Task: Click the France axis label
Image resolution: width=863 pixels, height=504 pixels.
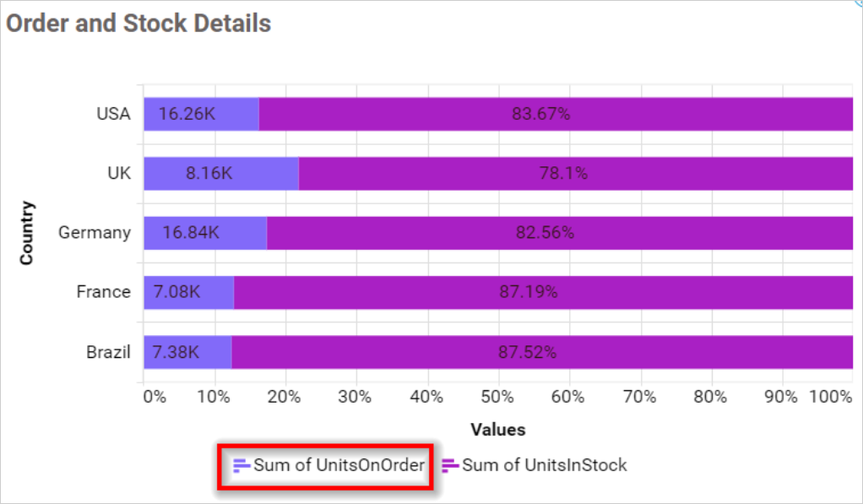Action: click(103, 292)
